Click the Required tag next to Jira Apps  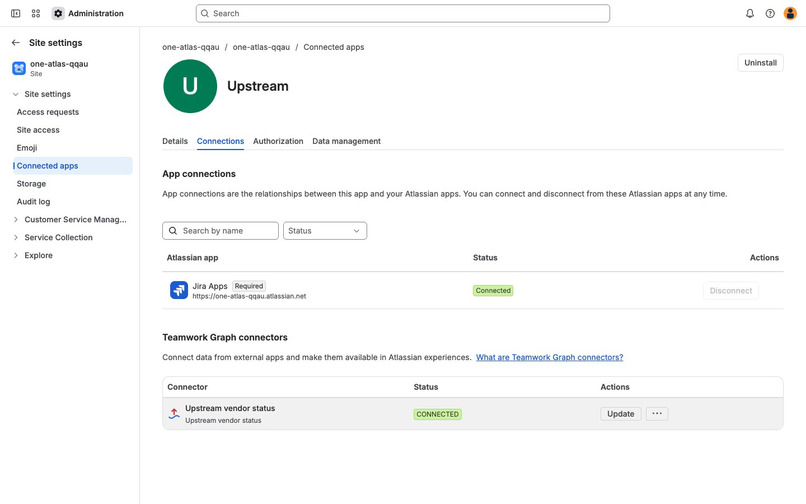click(x=249, y=286)
